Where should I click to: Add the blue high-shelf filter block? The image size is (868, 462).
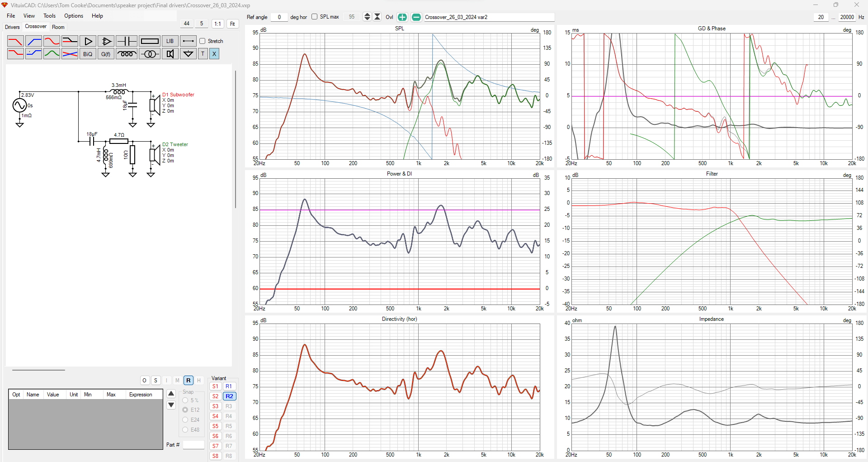coord(33,54)
